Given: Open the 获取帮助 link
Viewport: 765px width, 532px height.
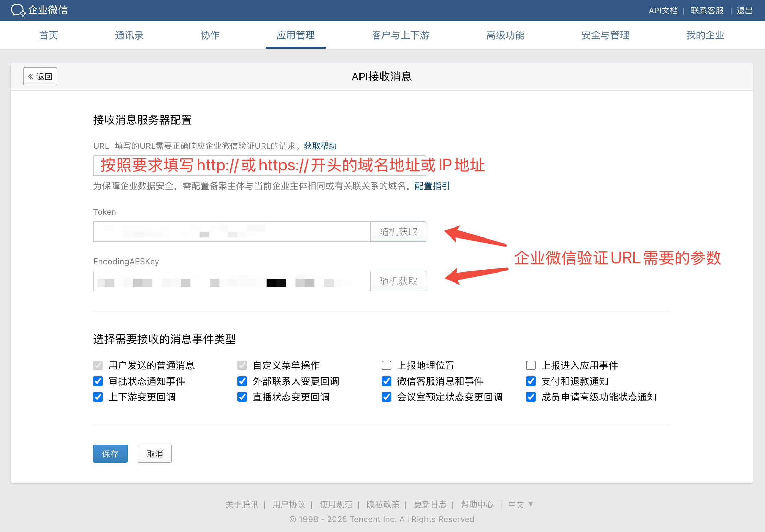Looking at the screenshot, I should point(320,146).
